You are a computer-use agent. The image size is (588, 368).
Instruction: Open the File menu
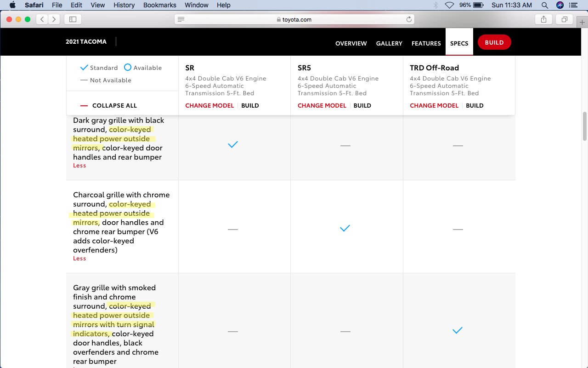pyautogui.click(x=57, y=5)
